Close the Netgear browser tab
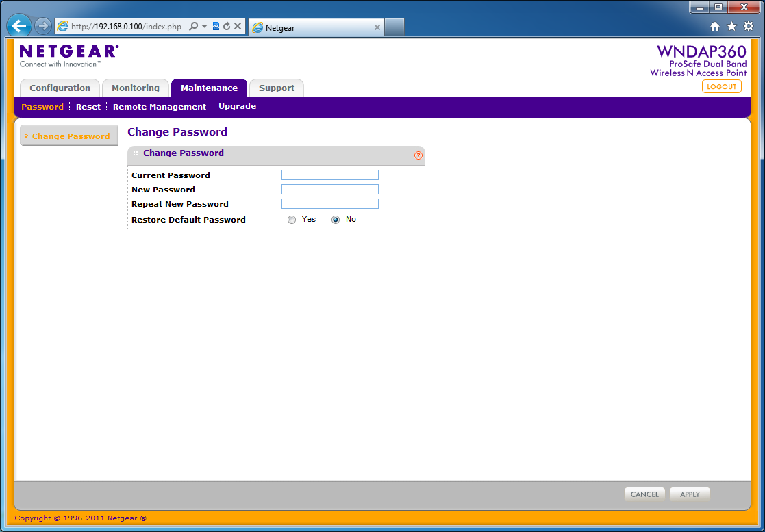Viewport: 765px width, 532px height. pyautogui.click(x=377, y=28)
